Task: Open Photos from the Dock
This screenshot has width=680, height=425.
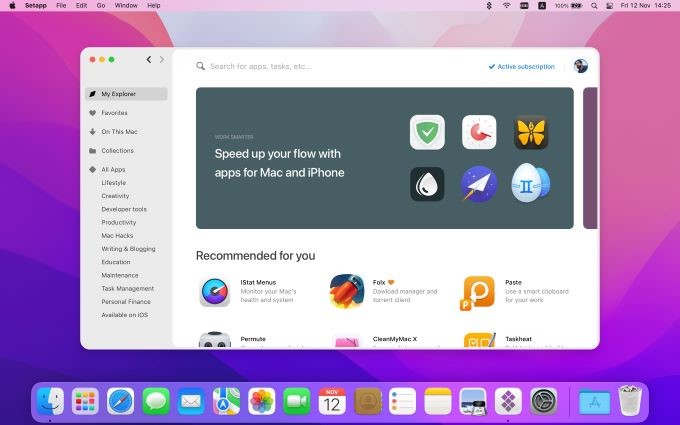Action: 262,401
